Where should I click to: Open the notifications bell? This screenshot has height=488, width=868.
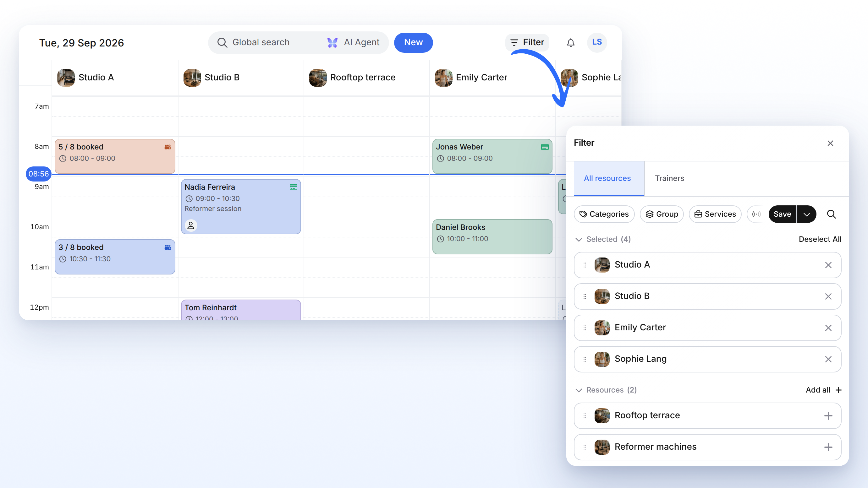[x=570, y=43]
